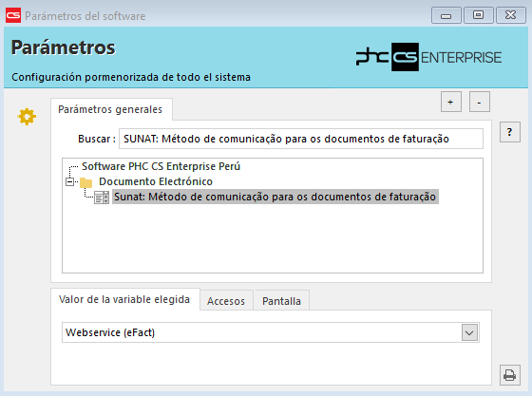532x396 pixels.
Task: Collapse all tree nodes with minus button
Action: click(x=480, y=102)
